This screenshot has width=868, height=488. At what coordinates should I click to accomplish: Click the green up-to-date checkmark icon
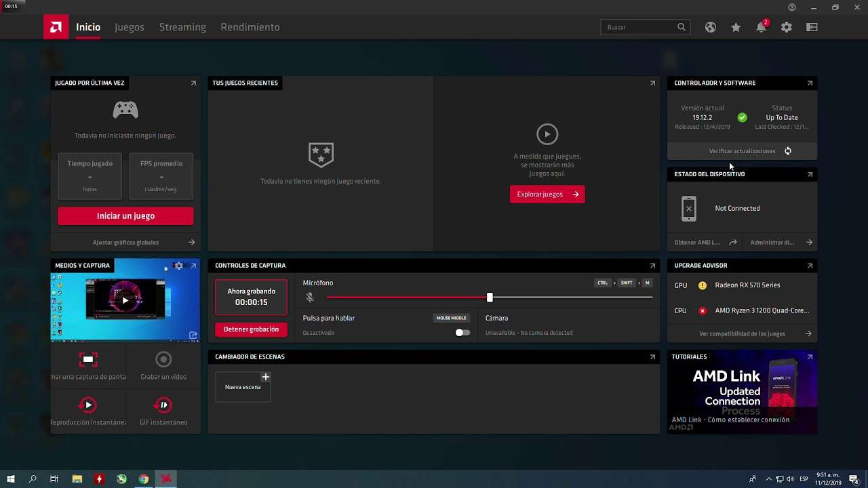(x=742, y=117)
